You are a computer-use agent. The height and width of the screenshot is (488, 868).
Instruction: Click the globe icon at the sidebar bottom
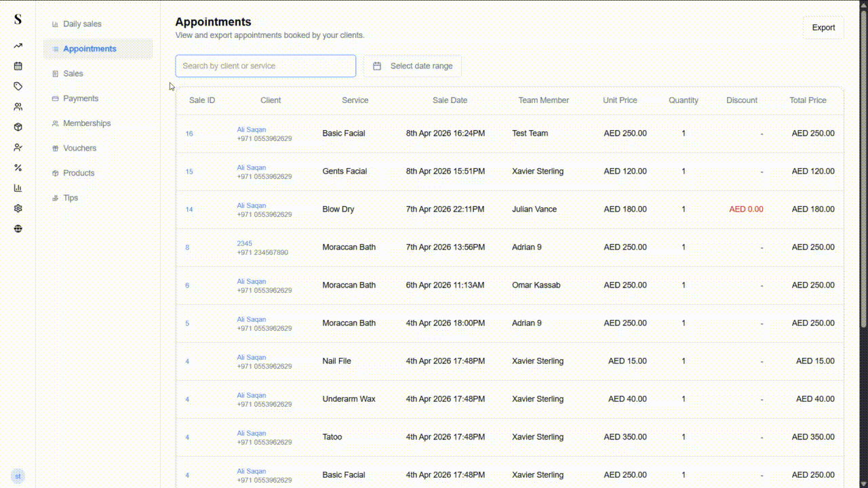(x=17, y=228)
